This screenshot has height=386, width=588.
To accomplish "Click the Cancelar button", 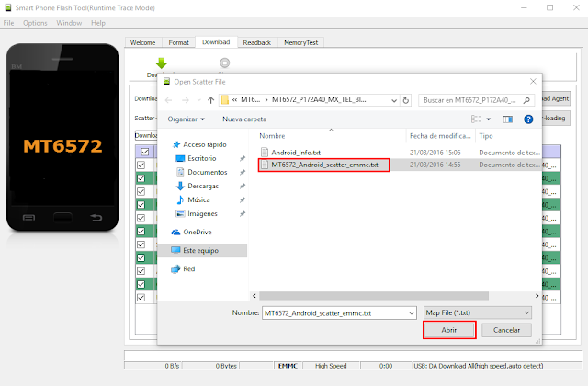I will pos(506,330).
